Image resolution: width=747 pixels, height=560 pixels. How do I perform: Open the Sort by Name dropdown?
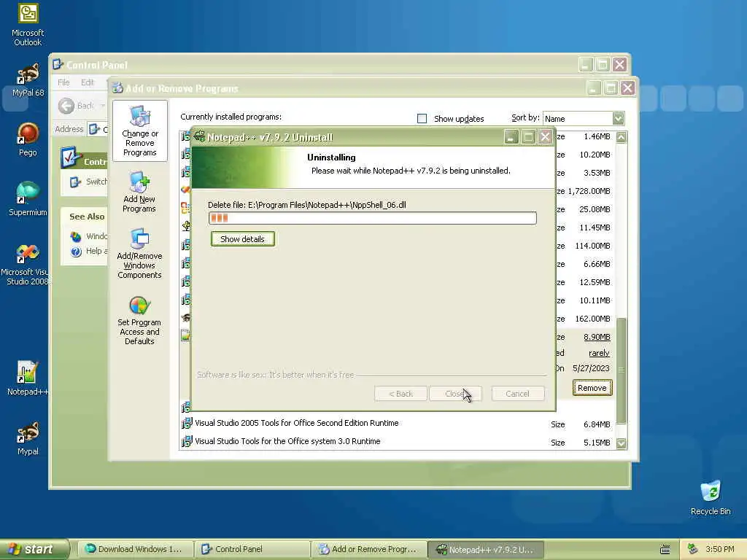618,118
